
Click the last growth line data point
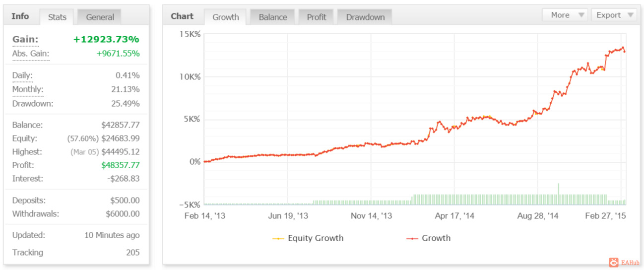pos(625,52)
